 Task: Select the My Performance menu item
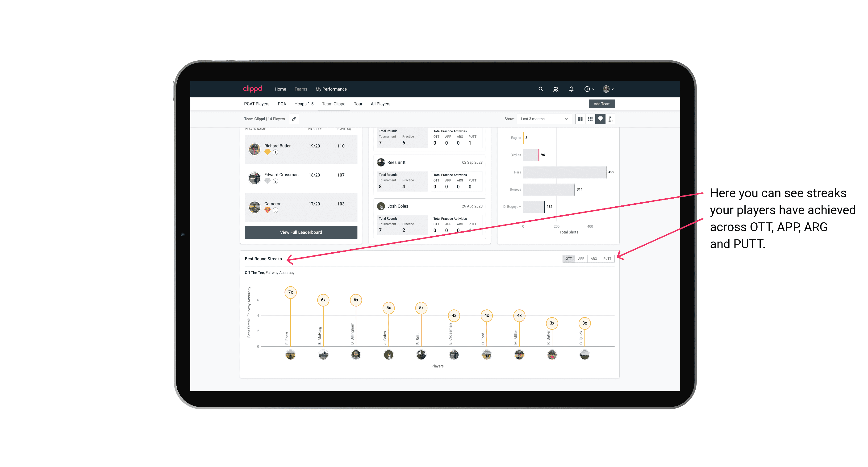332,89
